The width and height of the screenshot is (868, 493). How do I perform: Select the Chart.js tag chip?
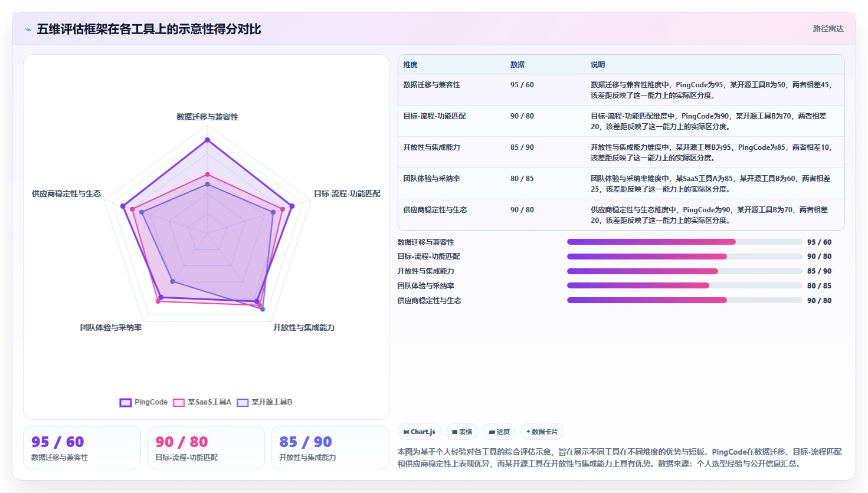point(420,432)
